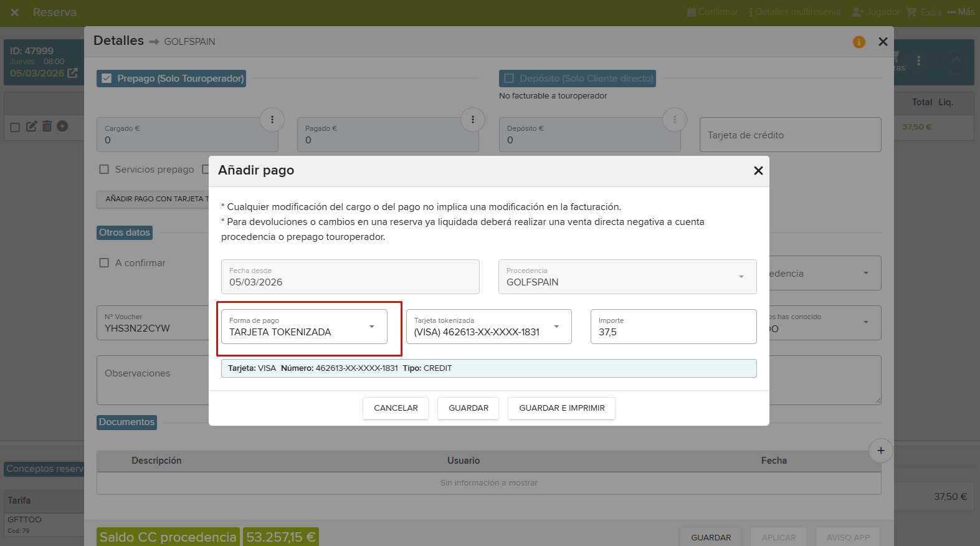
Task: Expand the Procedencia dropdown arrow in Detalles dialog
Action: coord(866,273)
